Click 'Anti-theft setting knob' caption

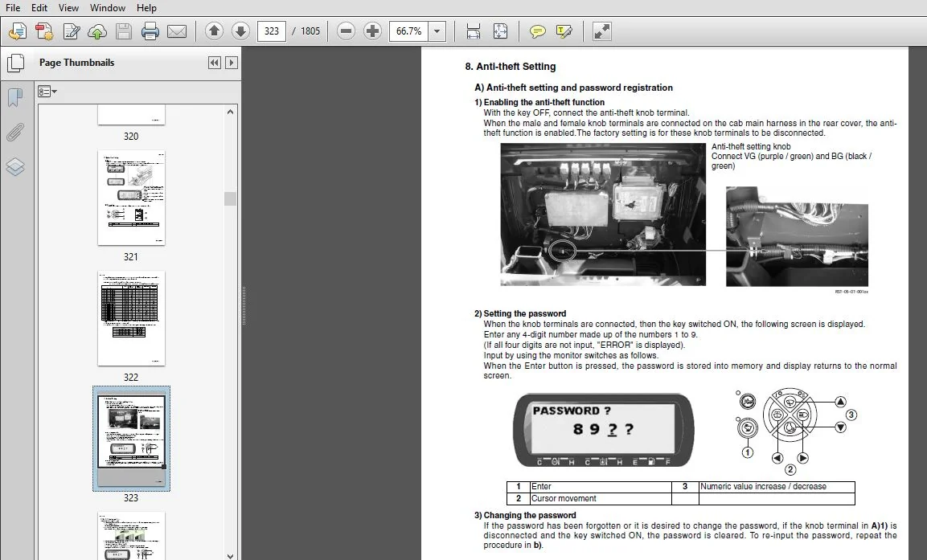pyautogui.click(x=751, y=146)
